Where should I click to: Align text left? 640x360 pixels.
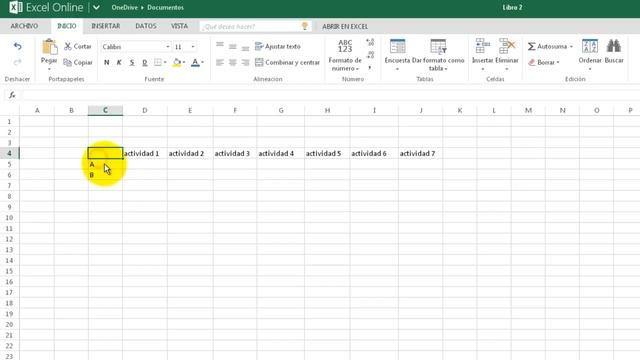pos(220,62)
